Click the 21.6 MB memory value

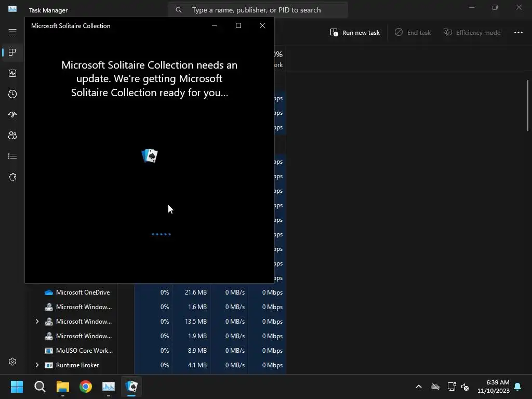pos(195,292)
